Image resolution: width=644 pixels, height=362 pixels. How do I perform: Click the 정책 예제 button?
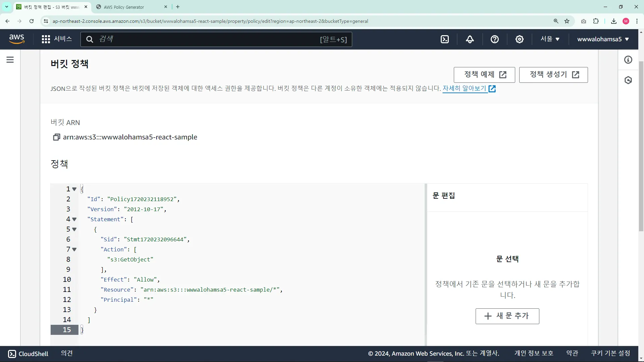pos(484,75)
